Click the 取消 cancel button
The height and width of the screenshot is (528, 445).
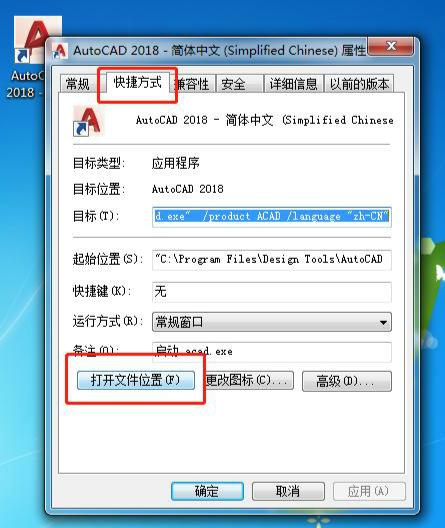tap(288, 491)
